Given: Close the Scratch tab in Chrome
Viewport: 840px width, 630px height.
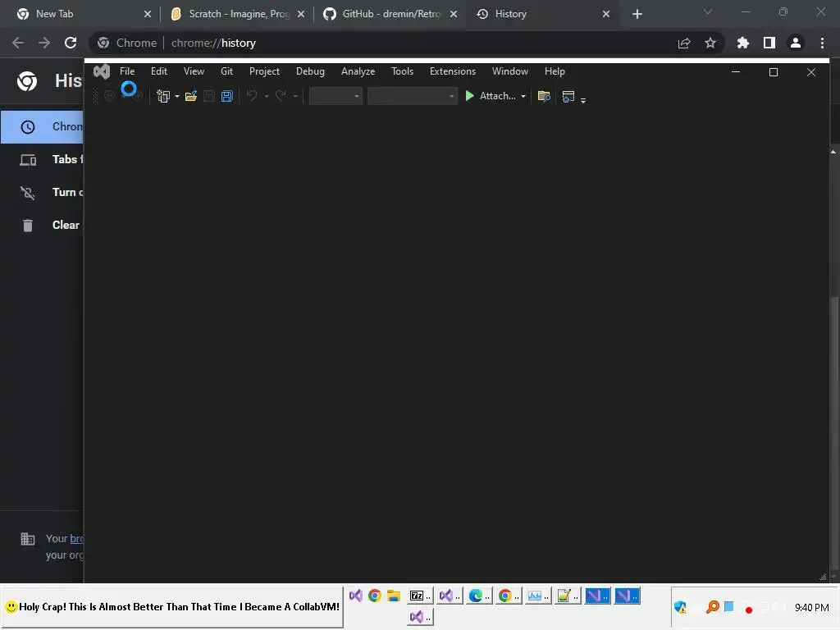Looking at the screenshot, I should point(301,14).
